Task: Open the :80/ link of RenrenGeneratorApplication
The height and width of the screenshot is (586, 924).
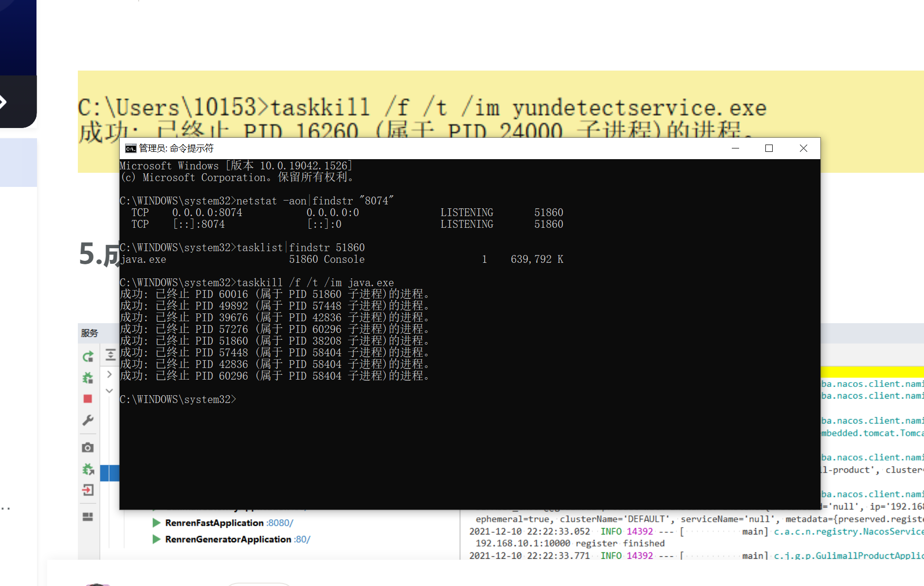Action: tap(302, 539)
